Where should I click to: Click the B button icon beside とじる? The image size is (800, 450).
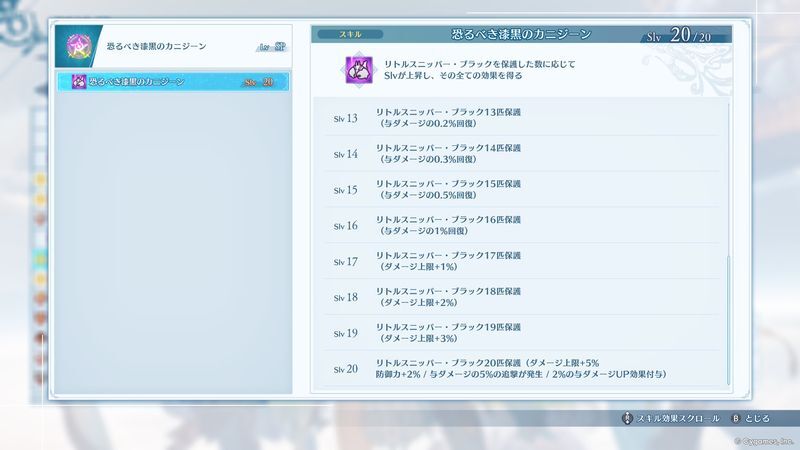pos(735,418)
